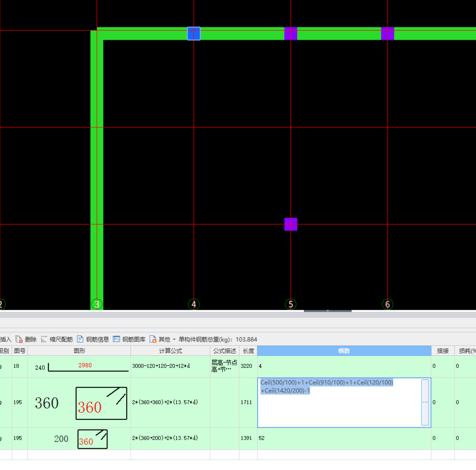Click the 计算公式 column header
Screen dimensions: 476x470
pos(170,351)
